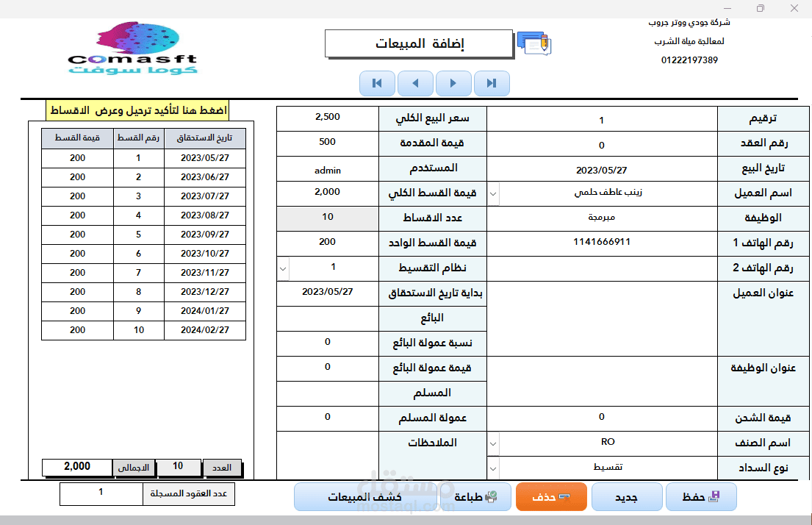The height and width of the screenshot is (525, 812).
Task: Click the ترقيم field showing 1
Action: (x=602, y=118)
